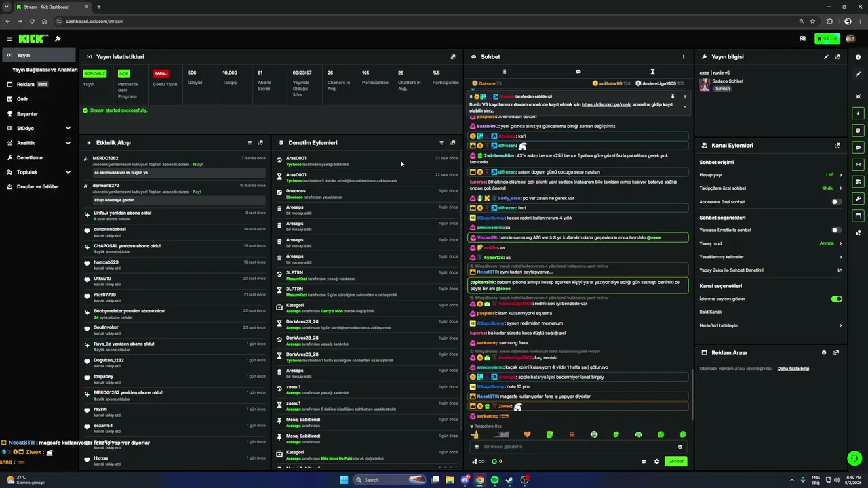The image size is (868, 488).
Task: Click the Gönder send button
Action: 675,462
